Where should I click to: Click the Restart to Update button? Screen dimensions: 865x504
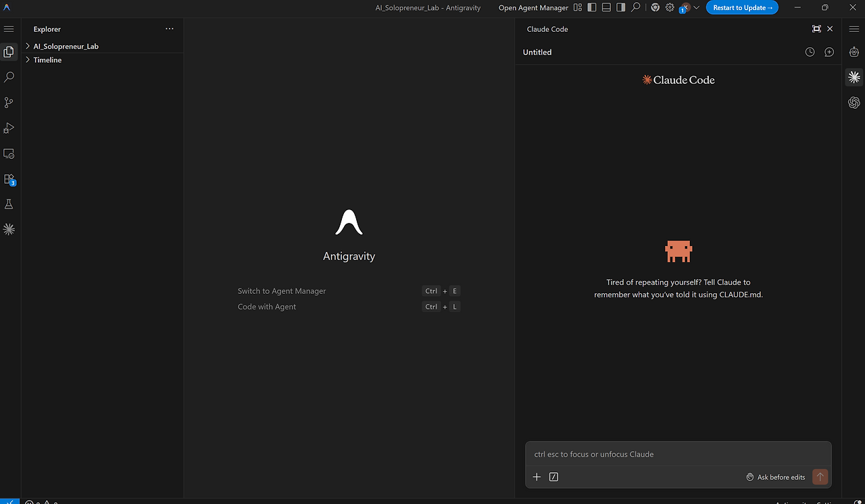pyautogui.click(x=742, y=7)
